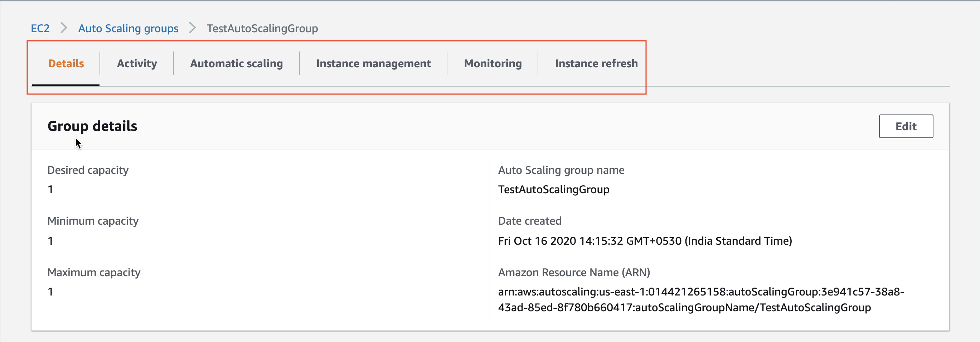Select the Group details heading

pos(92,126)
